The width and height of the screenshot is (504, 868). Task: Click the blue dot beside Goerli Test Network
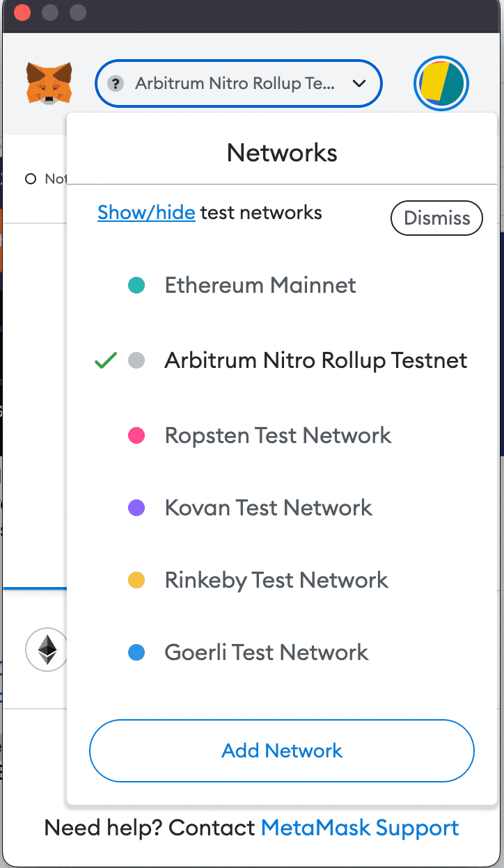click(136, 652)
